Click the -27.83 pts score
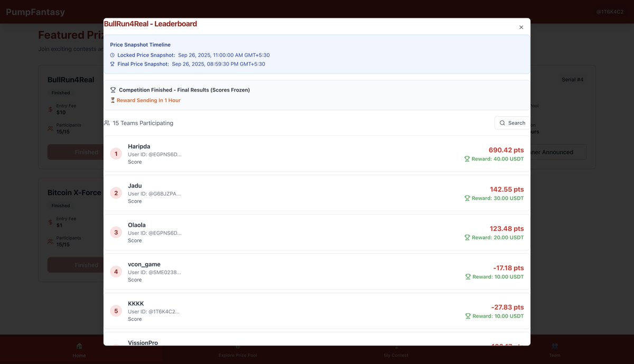This screenshot has width=634, height=364. (x=508, y=307)
